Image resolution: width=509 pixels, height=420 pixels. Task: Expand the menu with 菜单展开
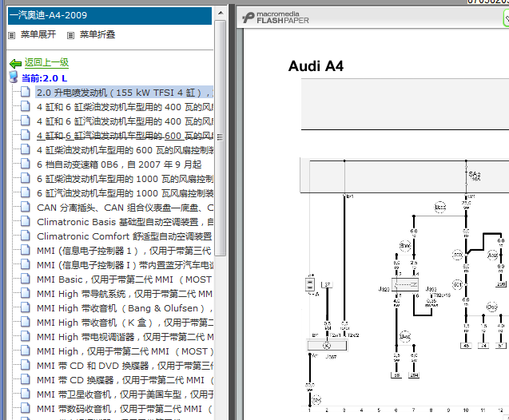pyautogui.click(x=38, y=34)
